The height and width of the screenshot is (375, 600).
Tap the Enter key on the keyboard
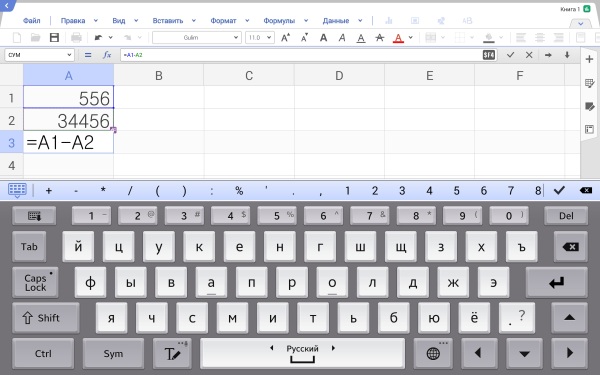(556, 282)
